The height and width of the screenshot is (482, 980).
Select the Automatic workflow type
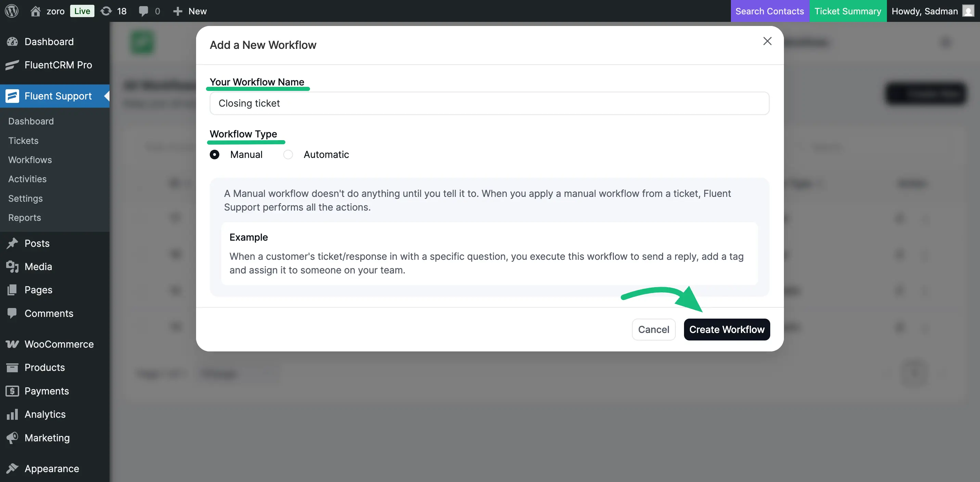pyautogui.click(x=288, y=154)
